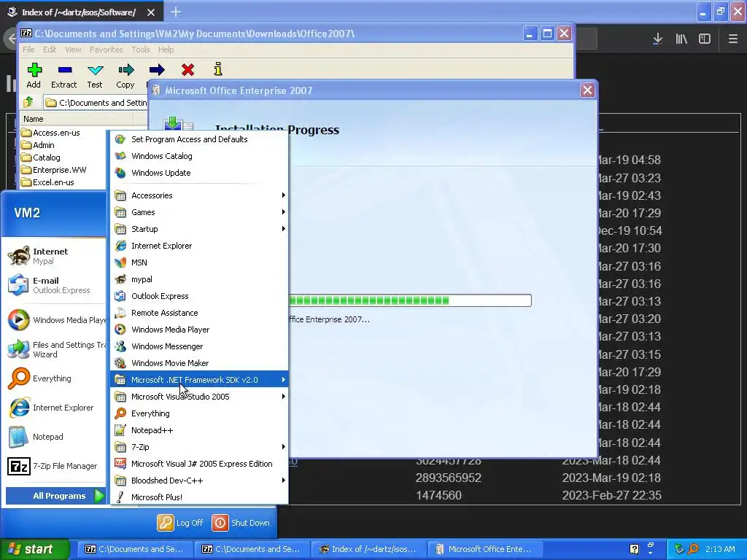The height and width of the screenshot is (560, 747).
Task: Click the Office installation progress bar
Action: (x=410, y=300)
